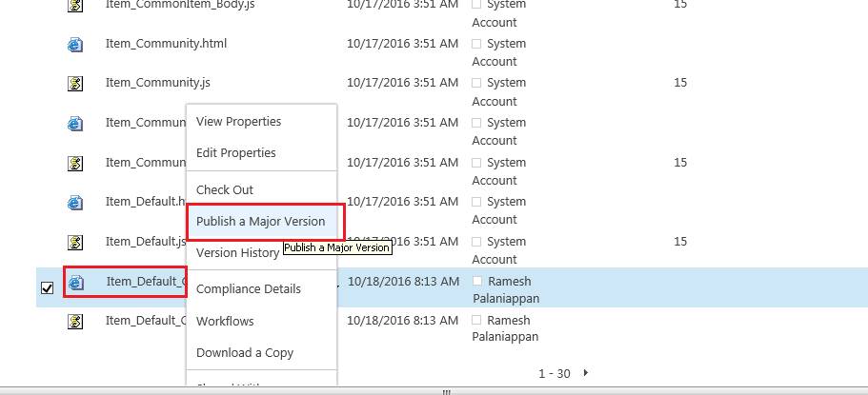The width and height of the screenshot is (868, 395).
Task: Open highlighted Item_Default_C file name link
Action: [146, 282]
